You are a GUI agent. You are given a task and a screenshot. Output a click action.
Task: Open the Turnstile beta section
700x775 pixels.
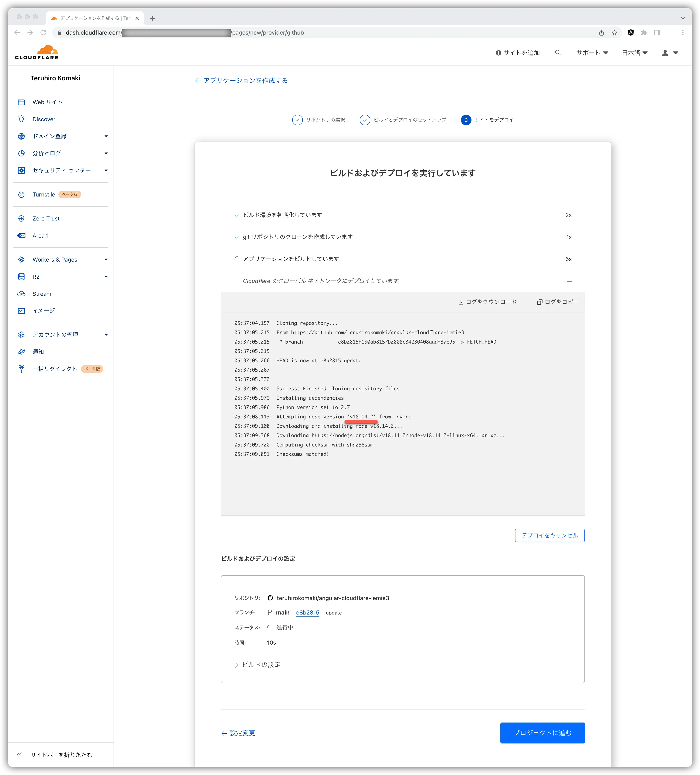coord(44,194)
